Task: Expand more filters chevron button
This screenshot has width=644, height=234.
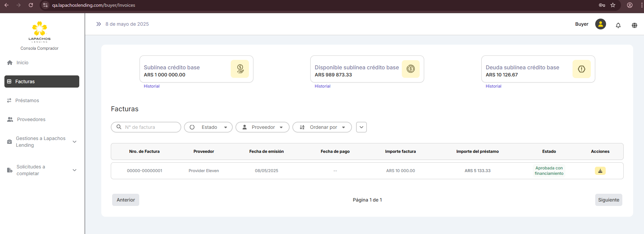Action: [x=361, y=127]
